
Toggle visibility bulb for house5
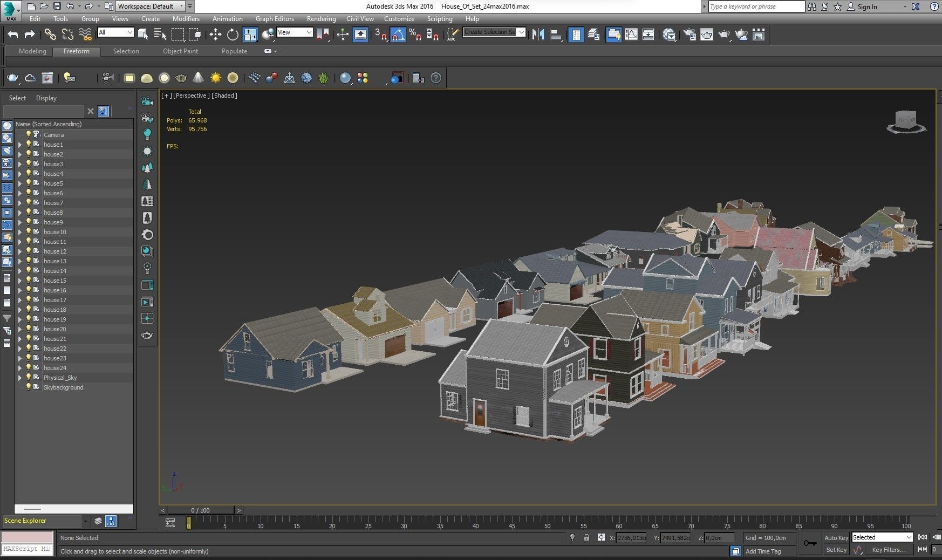[x=29, y=183]
